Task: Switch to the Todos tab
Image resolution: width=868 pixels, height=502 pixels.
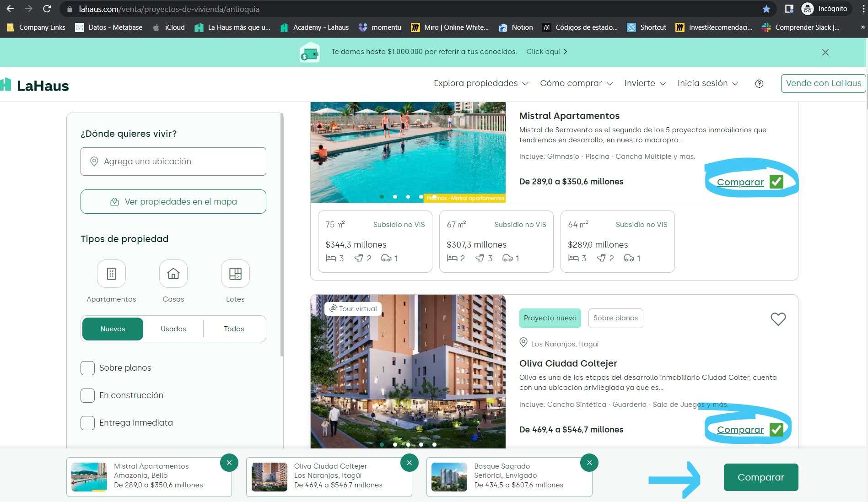Action: click(x=234, y=329)
